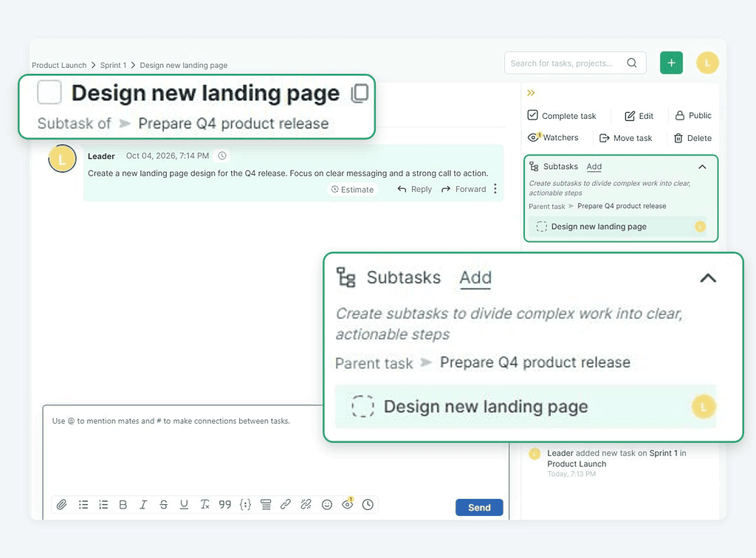Click the Sprint 1 breadcrumb
756x558 pixels.
(x=113, y=65)
